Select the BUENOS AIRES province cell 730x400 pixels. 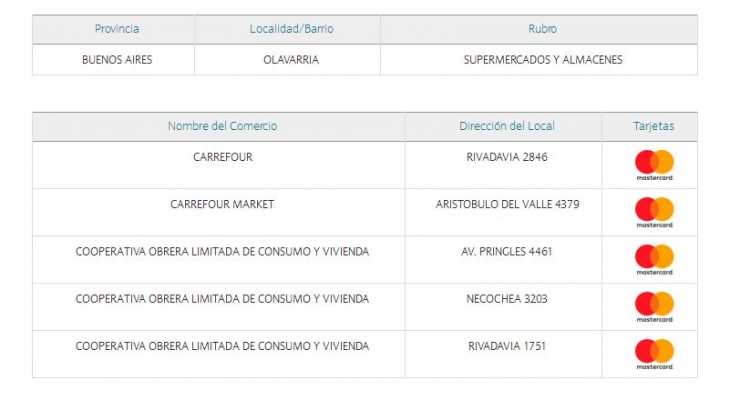[x=117, y=60]
